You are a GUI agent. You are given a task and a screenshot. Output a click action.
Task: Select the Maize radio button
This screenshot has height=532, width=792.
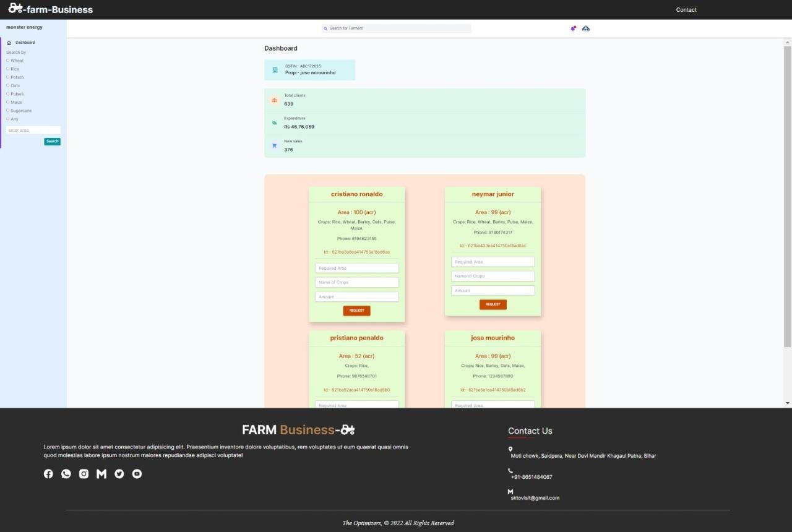7,102
